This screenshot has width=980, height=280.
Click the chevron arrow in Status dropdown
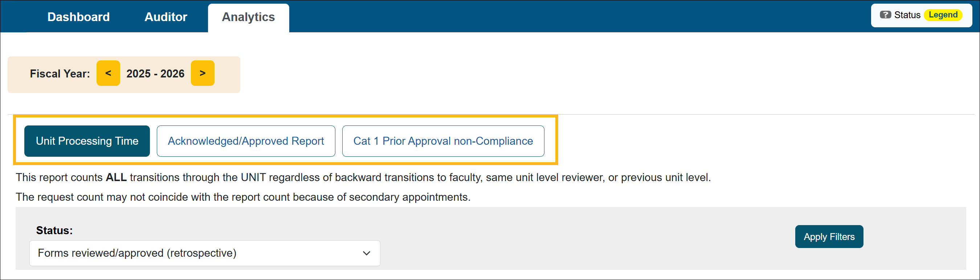click(366, 253)
